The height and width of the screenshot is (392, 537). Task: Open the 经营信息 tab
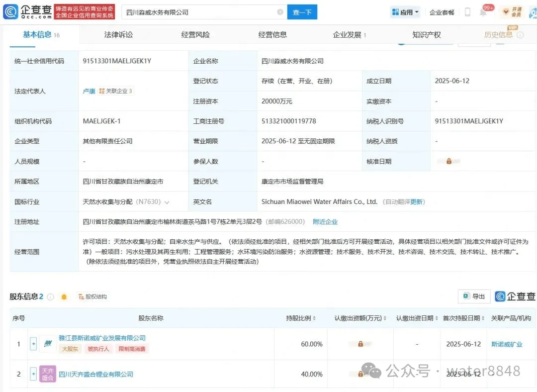(272, 35)
